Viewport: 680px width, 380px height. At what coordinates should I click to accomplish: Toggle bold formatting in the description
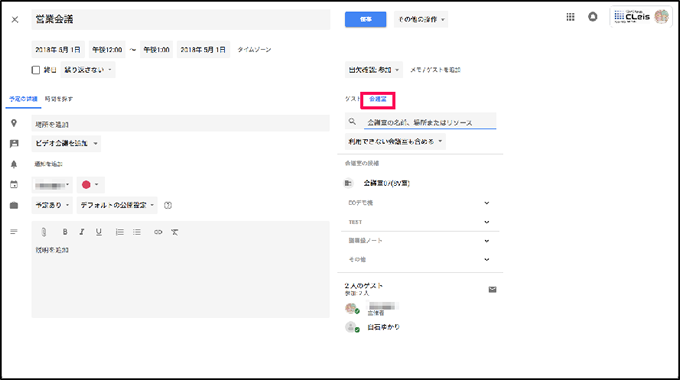(x=65, y=232)
